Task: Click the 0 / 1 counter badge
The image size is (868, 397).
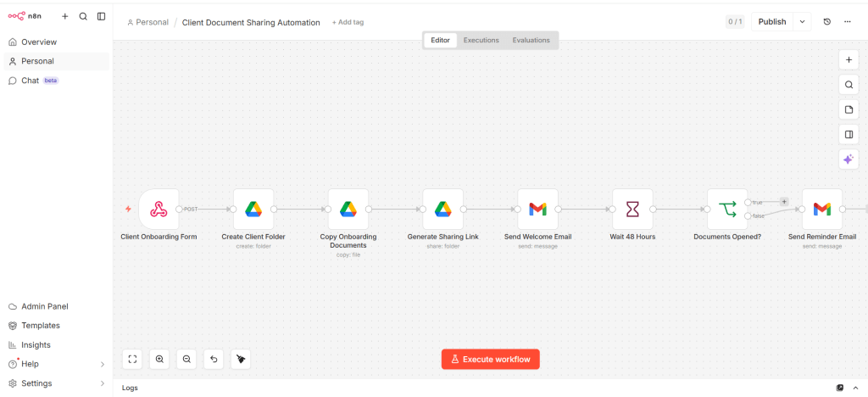Action: (x=735, y=21)
